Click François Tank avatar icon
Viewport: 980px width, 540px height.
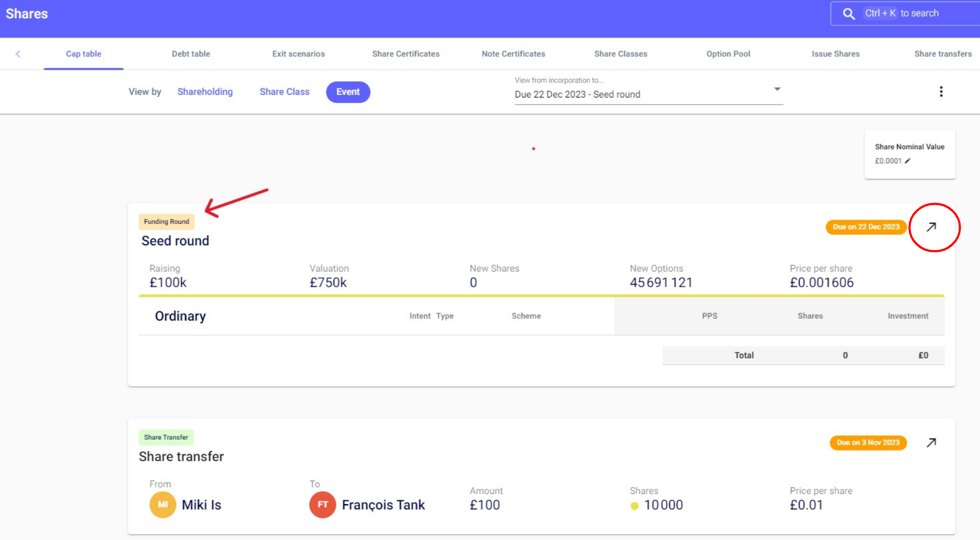(x=322, y=505)
